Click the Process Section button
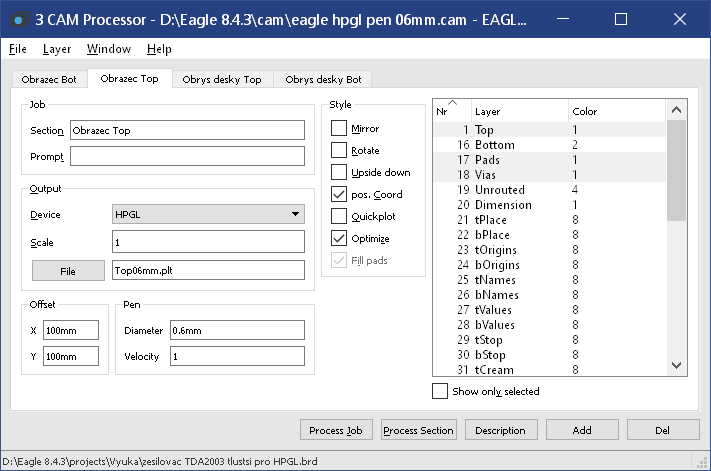This screenshot has width=711, height=471. (x=419, y=430)
